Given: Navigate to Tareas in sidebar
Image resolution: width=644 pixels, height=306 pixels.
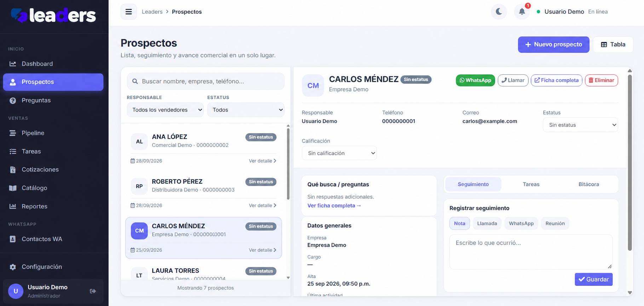Looking at the screenshot, I should click(x=53, y=151).
